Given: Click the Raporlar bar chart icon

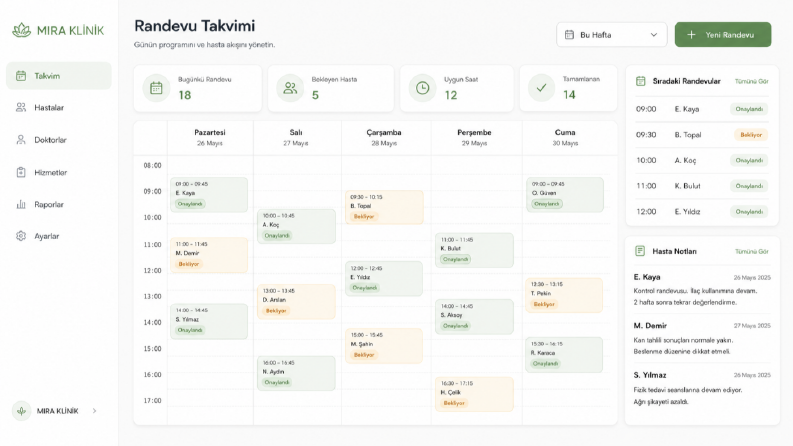Looking at the screenshot, I should click(21, 204).
